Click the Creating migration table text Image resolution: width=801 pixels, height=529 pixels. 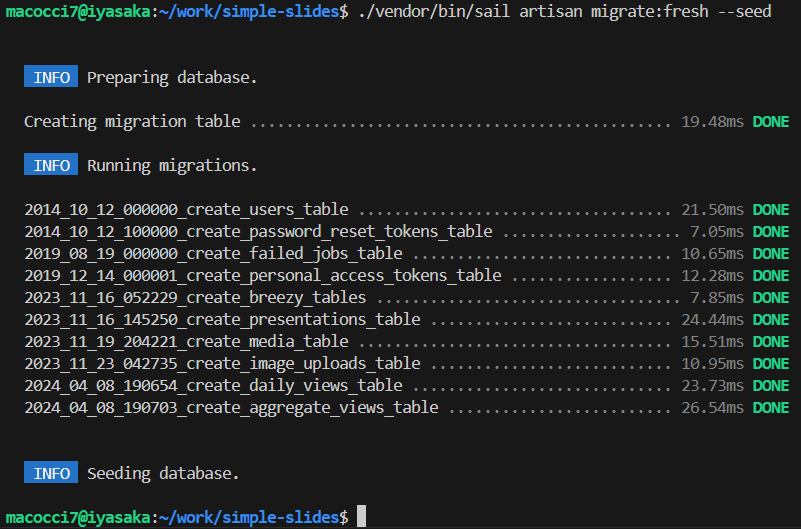point(132,122)
